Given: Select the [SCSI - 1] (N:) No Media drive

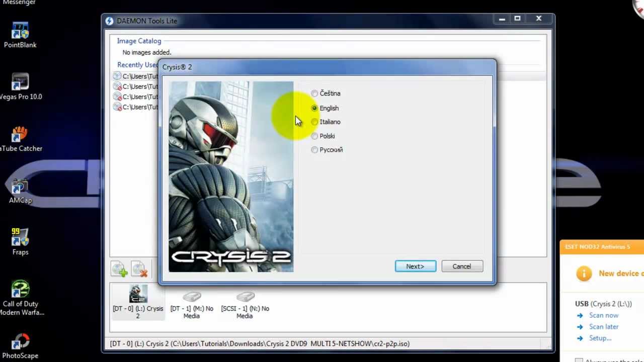Looking at the screenshot, I should click(245, 305).
